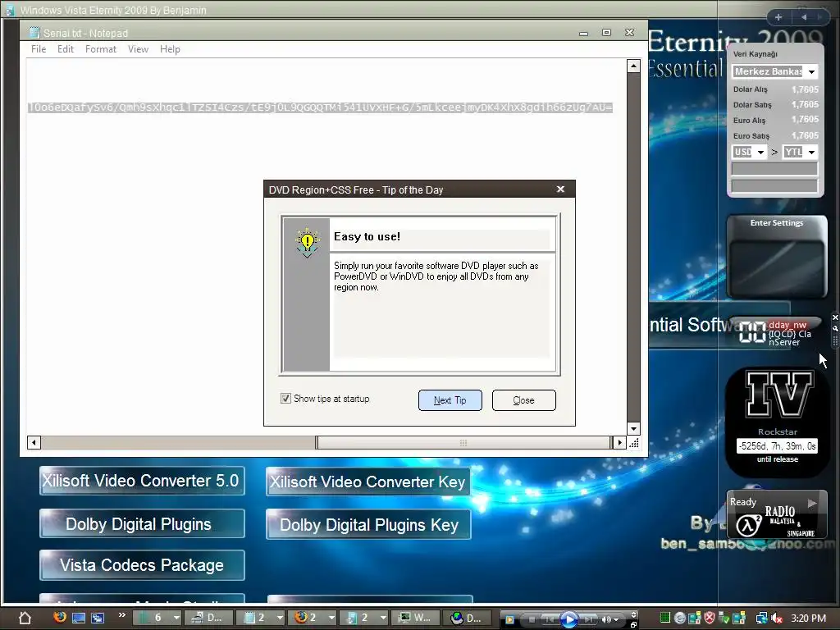
Task: Click the Next Tip button
Action: click(450, 400)
